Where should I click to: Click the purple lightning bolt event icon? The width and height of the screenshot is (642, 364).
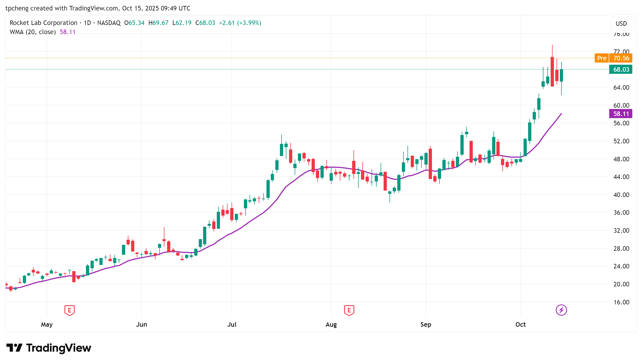561,310
